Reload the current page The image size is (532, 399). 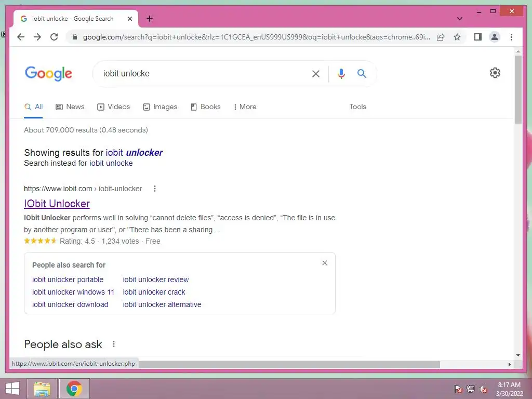54,37
